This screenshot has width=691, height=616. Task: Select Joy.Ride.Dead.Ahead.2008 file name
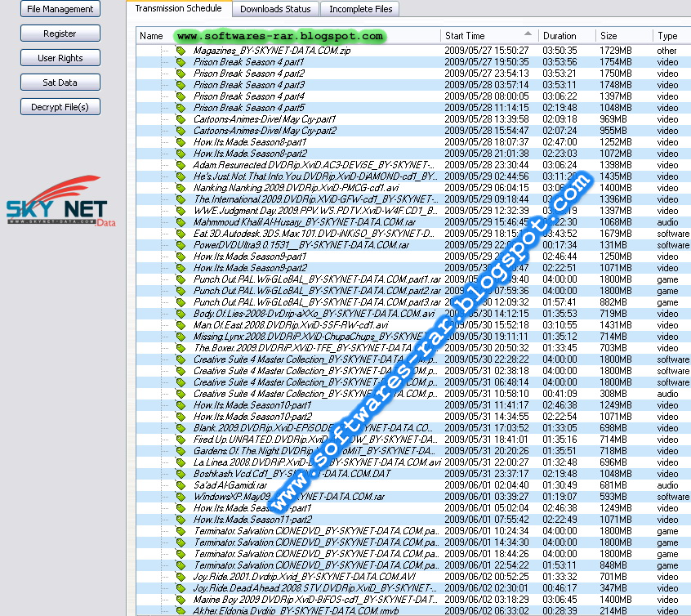click(x=315, y=589)
